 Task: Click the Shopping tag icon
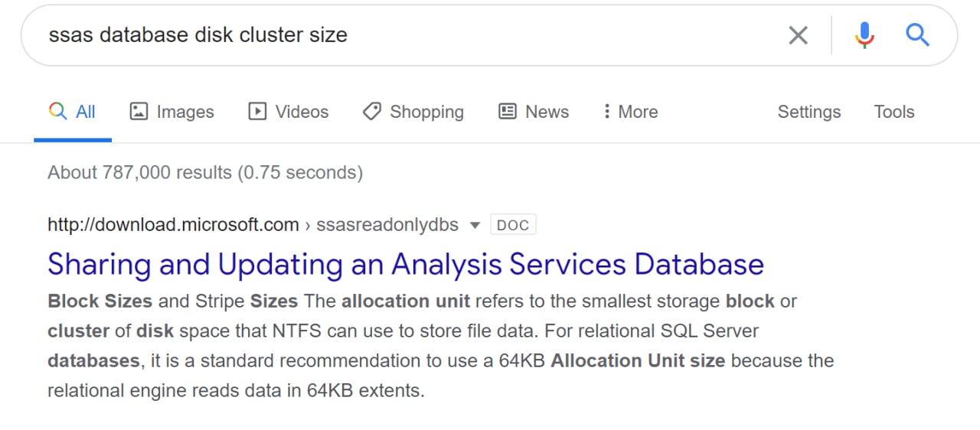tap(372, 112)
